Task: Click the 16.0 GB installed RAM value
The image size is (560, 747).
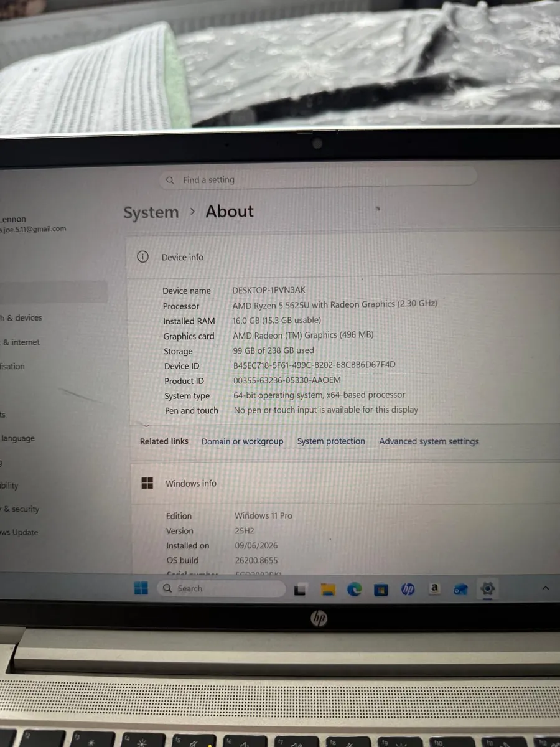Action: [277, 320]
